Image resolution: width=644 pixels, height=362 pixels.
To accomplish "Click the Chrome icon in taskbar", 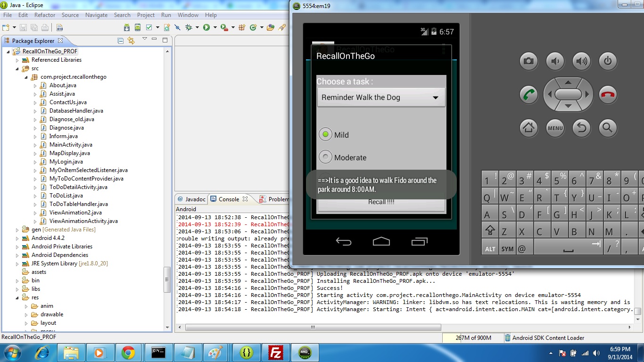I will (x=128, y=352).
